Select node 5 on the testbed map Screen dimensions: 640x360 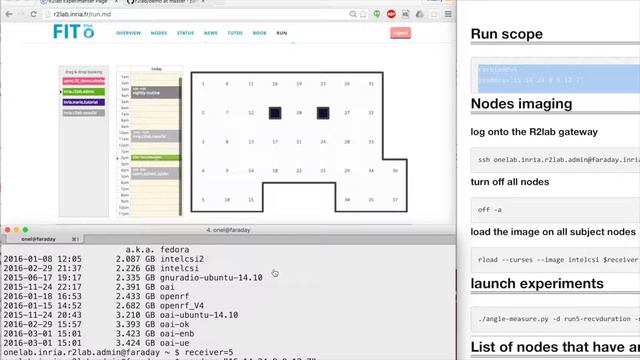(203, 200)
